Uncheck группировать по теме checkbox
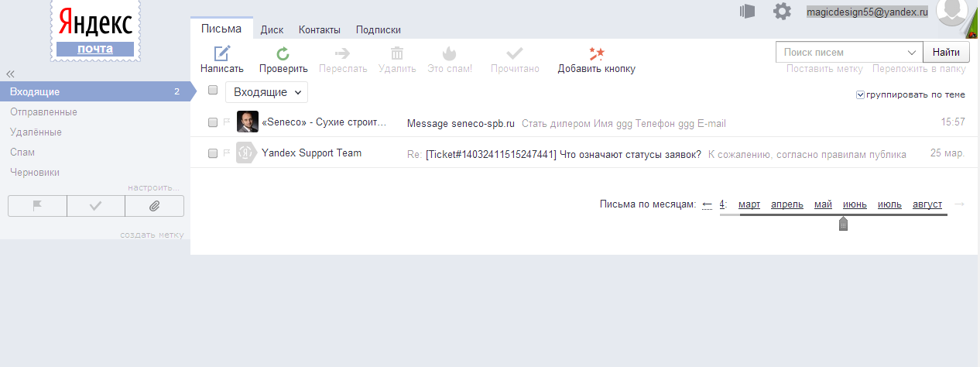The height and width of the screenshot is (367, 980). pyautogui.click(x=860, y=94)
